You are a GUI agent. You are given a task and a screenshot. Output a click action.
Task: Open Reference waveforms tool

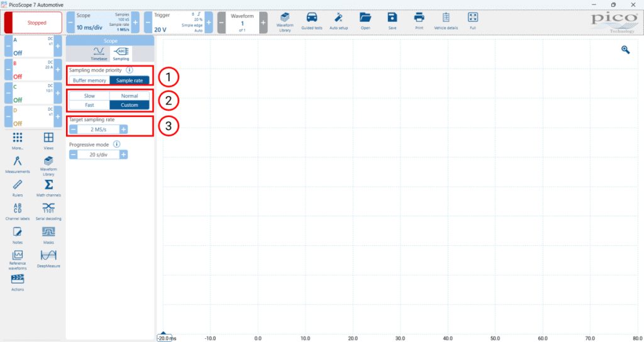coord(17,260)
